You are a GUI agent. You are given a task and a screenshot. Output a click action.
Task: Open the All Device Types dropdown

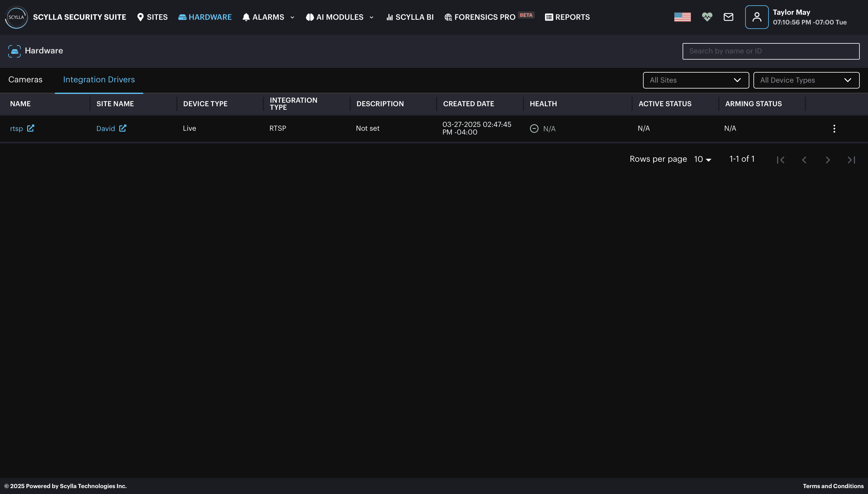coord(806,80)
